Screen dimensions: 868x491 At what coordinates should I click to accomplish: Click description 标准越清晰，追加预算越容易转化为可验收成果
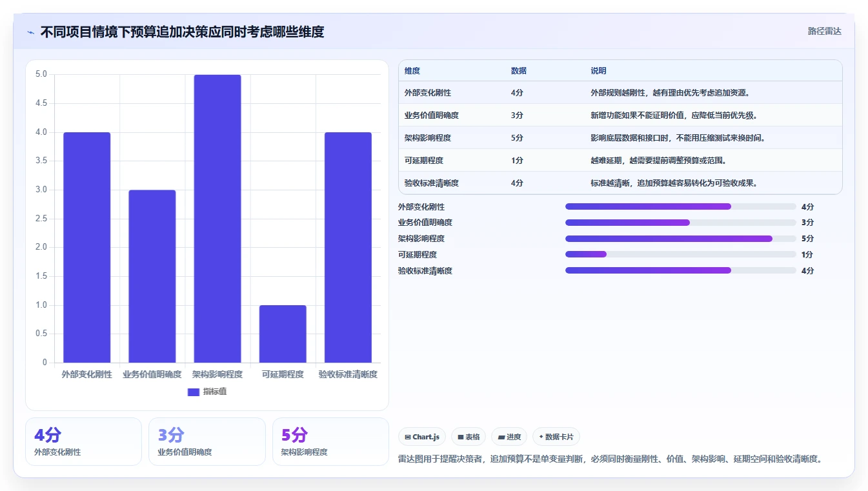coord(674,183)
